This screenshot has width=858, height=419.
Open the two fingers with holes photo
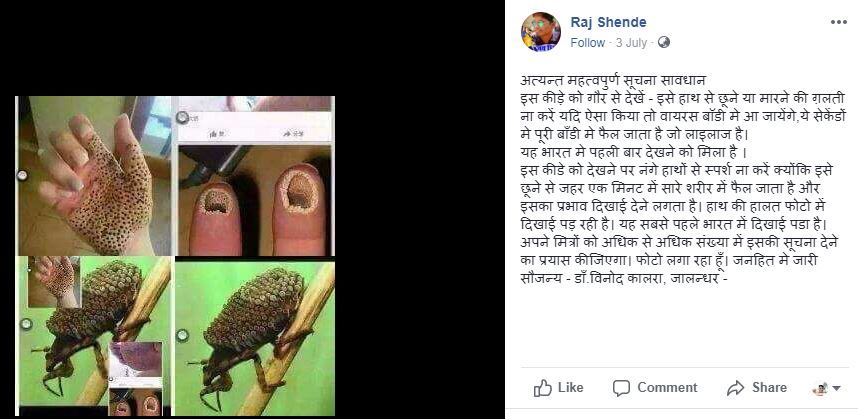255,176
